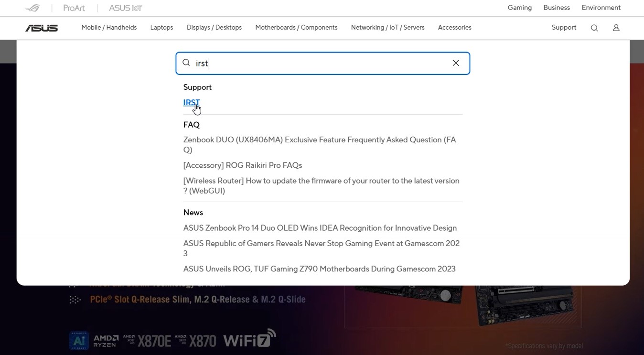The width and height of the screenshot is (644, 355).
Task: Click into the search field containing irst
Action: [322, 63]
